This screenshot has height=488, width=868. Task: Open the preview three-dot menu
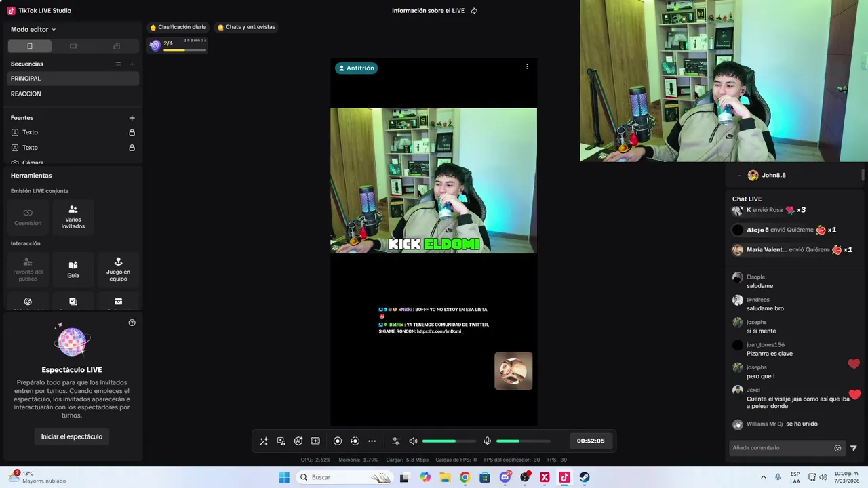527,67
